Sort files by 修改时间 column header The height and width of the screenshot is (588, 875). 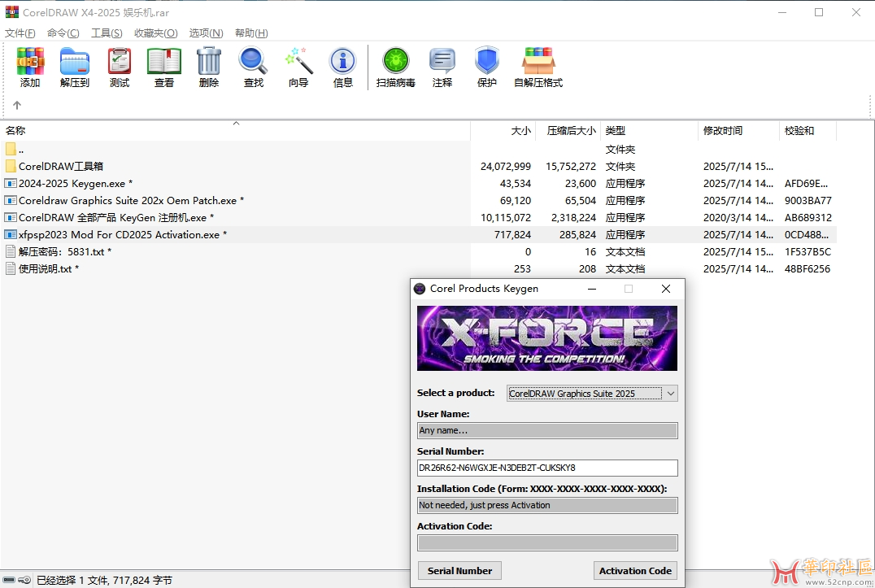tap(738, 131)
